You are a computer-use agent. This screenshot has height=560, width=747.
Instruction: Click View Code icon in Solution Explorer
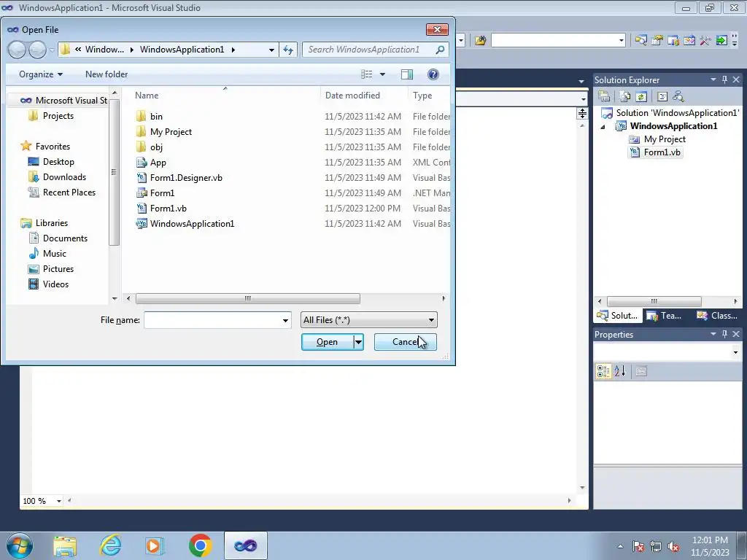[662, 97]
